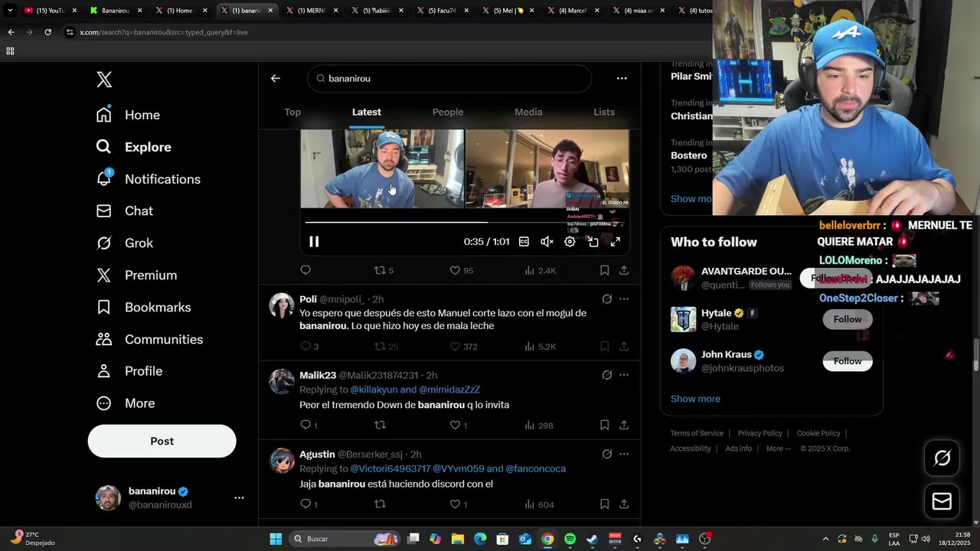Switch to the Latest tab

(367, 112)
